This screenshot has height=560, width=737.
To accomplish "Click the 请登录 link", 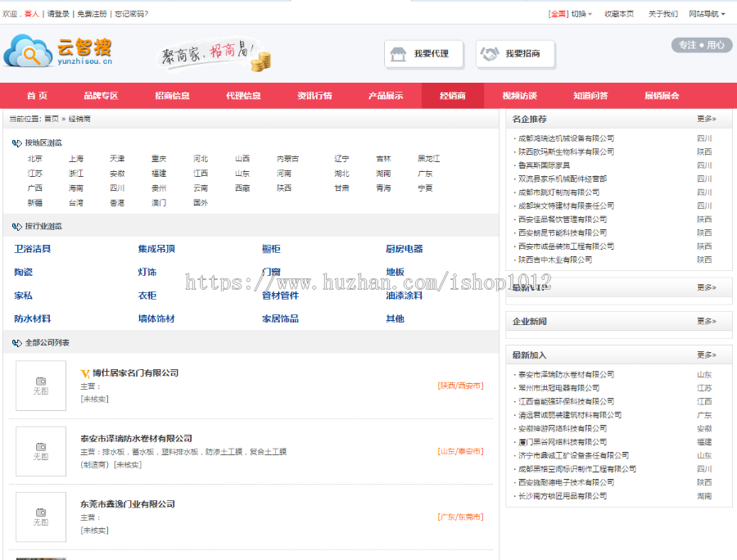I will 58,14.
